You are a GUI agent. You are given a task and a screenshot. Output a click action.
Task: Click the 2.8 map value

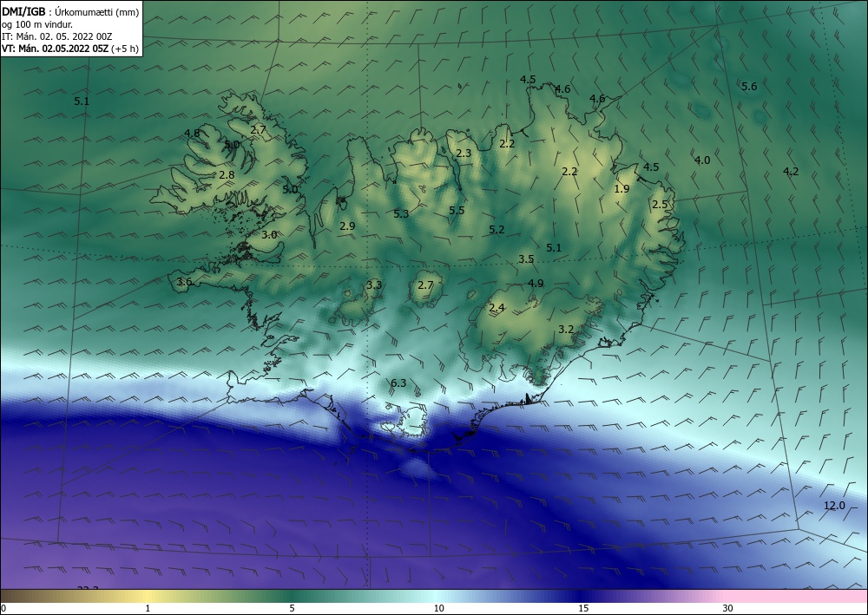(x=227, y=174)
